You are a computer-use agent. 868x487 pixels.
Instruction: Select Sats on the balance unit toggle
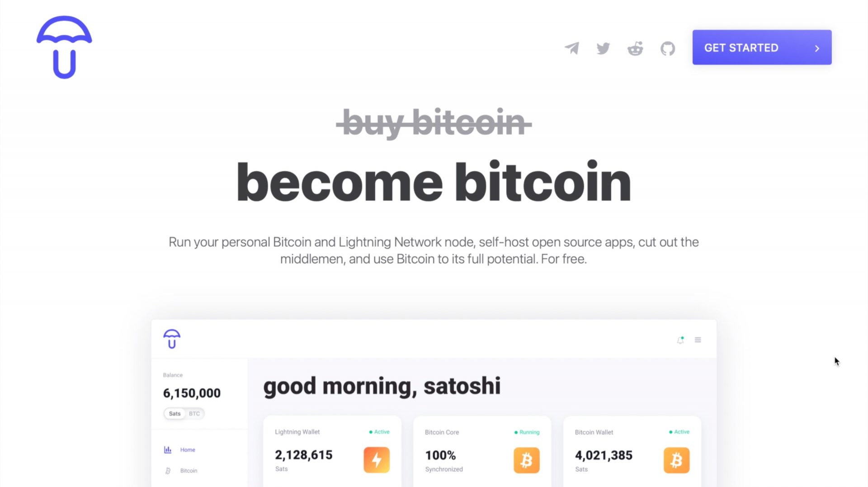point(175,413)
